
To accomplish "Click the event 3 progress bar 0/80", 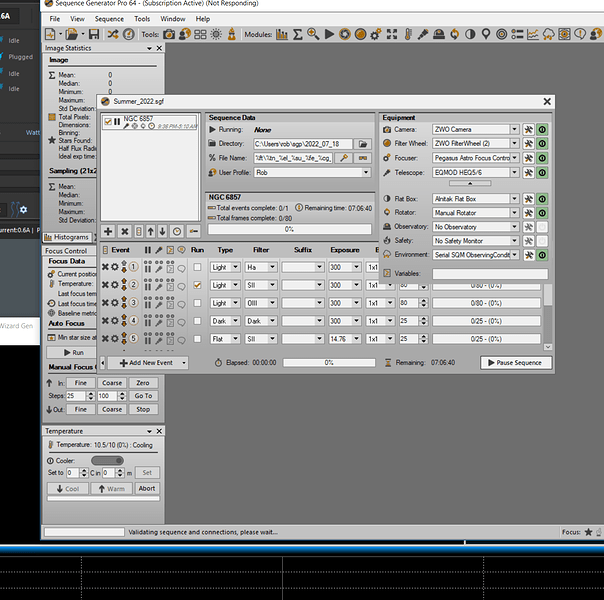I will (486, 303).
